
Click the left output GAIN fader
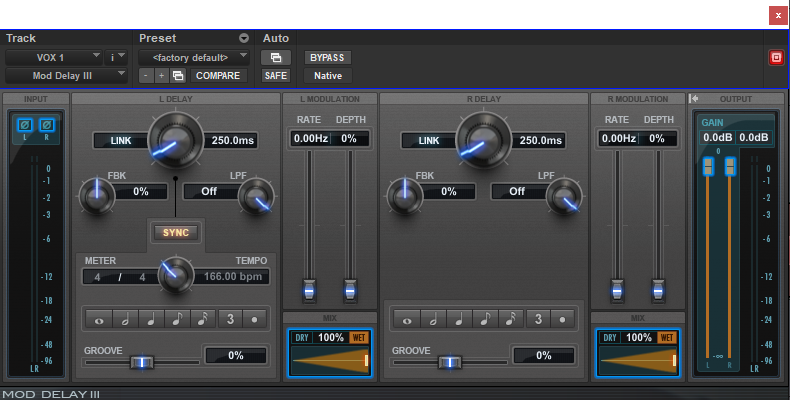[x=708, y=166]
